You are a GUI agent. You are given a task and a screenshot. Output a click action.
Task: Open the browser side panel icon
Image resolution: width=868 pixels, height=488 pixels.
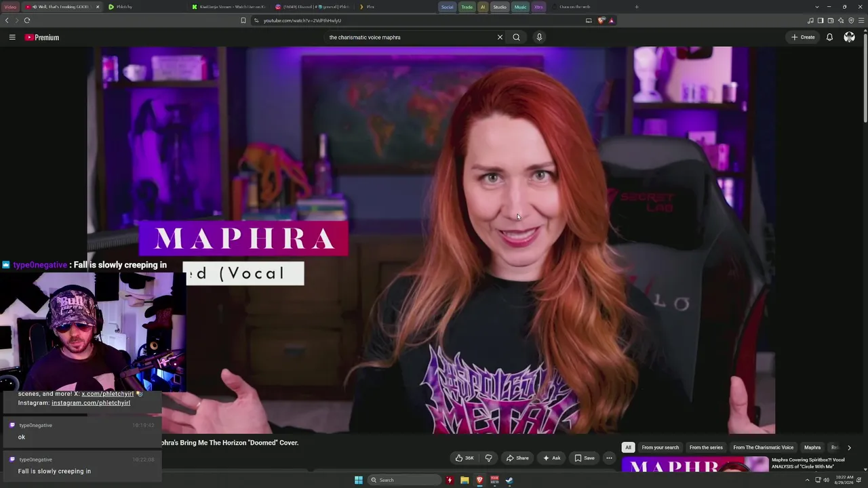tap(821, 20)
